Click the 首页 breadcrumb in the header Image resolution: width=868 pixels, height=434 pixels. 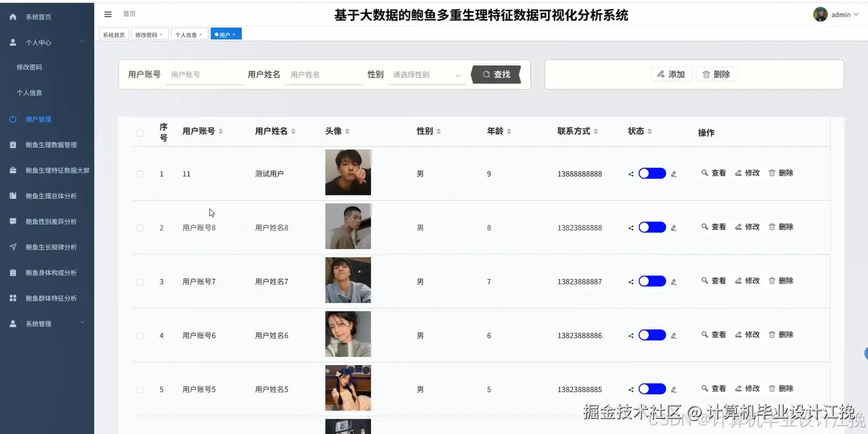[129, 14]
